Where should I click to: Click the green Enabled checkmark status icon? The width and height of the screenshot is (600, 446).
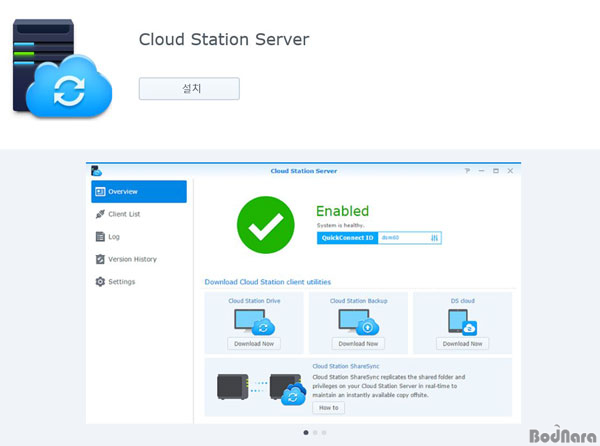click(266, 225)
